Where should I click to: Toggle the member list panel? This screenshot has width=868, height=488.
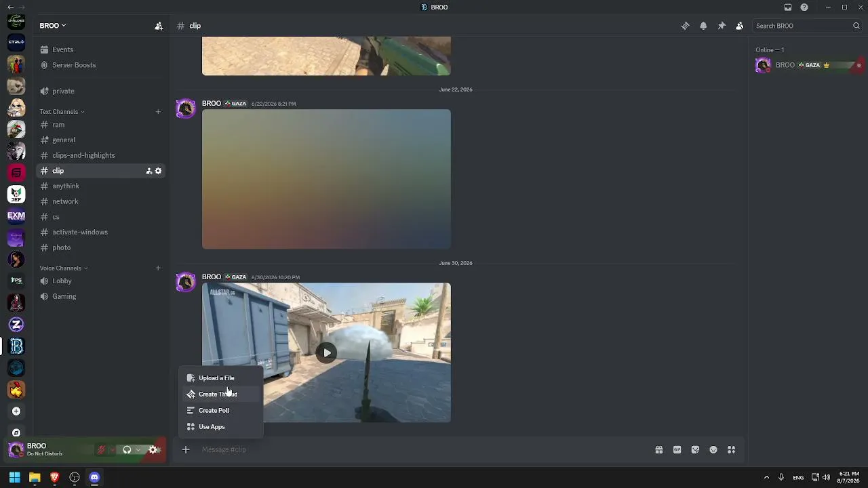pos(740,26)
